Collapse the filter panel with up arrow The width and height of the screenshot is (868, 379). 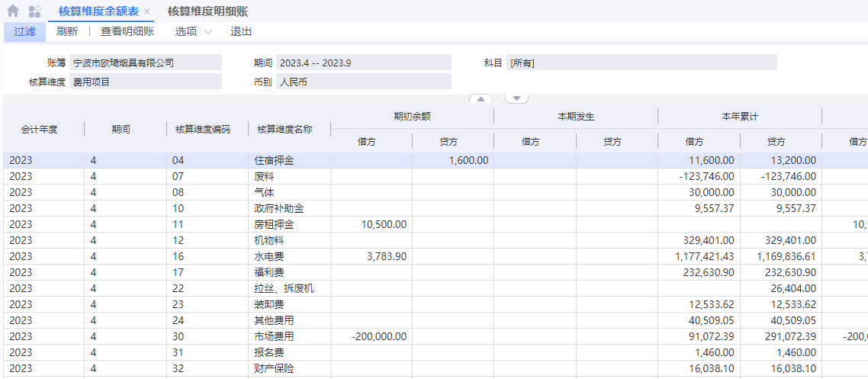pos(481,98)
